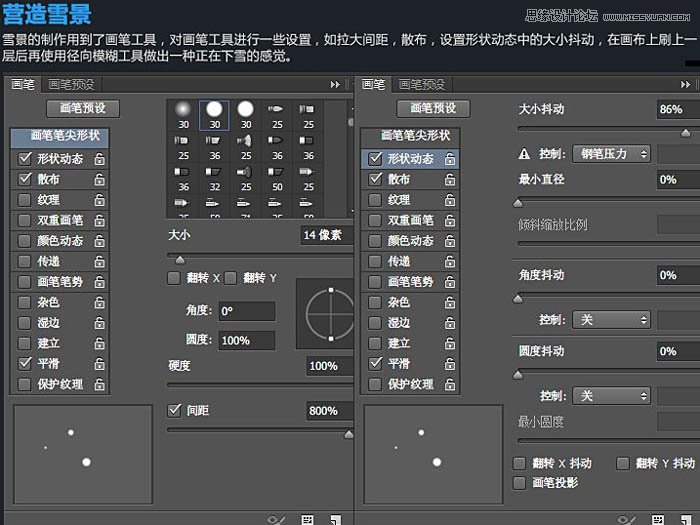Enable 颜色动态 checkbox in right panel
Image resolution: width=700 pixels, height=525 pixels.
[x=375, y=241]
